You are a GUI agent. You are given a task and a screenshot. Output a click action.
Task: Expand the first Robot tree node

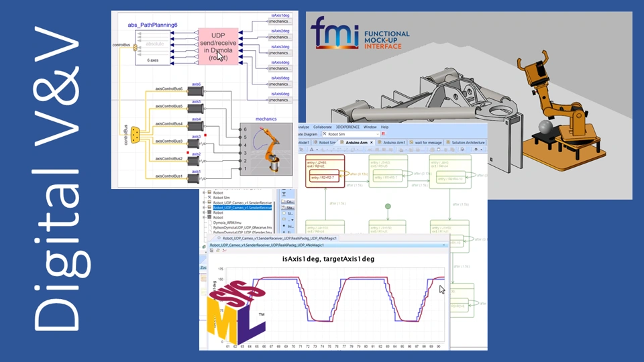click(204, 192)
